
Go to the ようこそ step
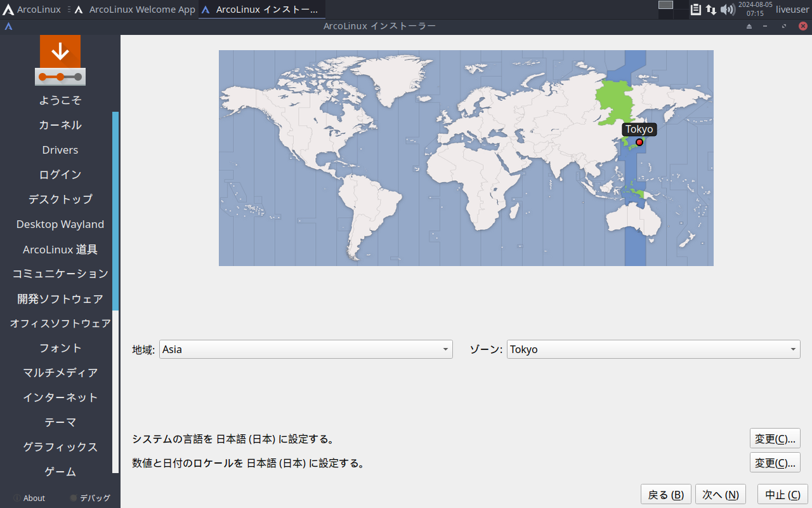(60, 100)
